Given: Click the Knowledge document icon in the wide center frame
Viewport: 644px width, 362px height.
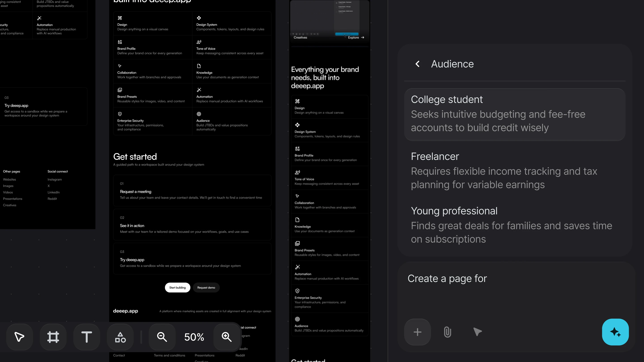Looking at the screenshot, I should (x=199, y=66).
